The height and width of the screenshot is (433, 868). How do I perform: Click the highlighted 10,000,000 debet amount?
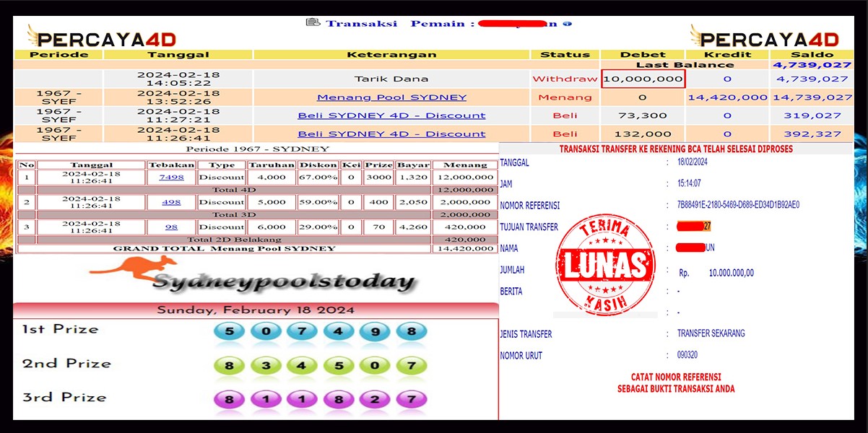pos(643,79)
